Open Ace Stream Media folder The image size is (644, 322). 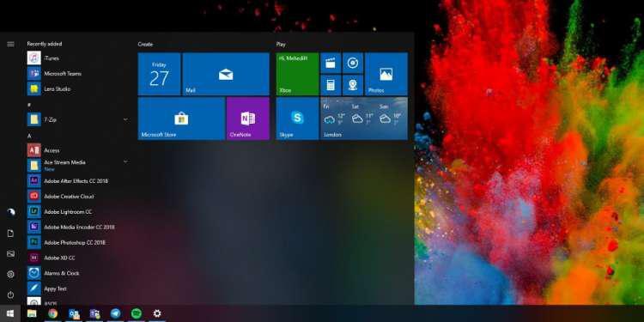tap(77, 165)
